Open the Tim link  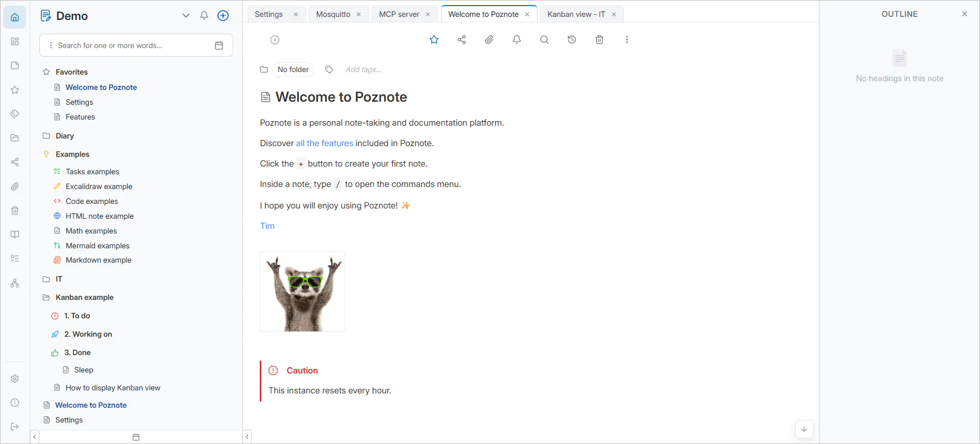[x=267, y=226]
